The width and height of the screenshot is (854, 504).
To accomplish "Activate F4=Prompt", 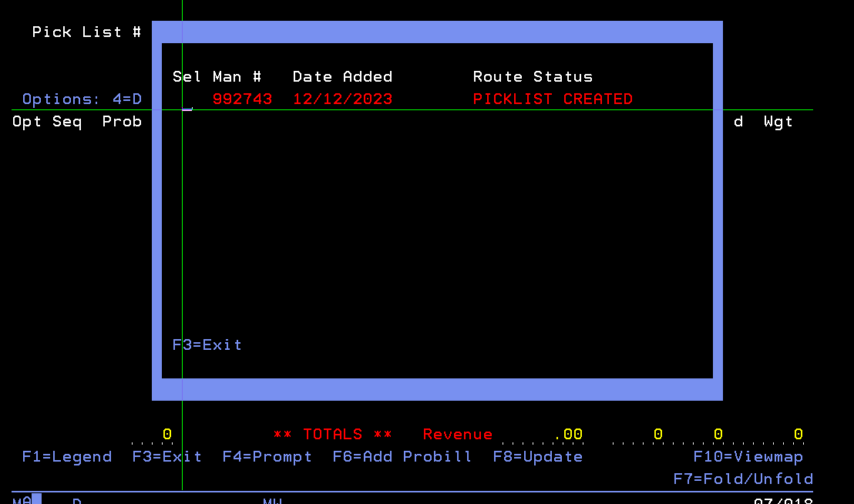I will tap(267, 457).
